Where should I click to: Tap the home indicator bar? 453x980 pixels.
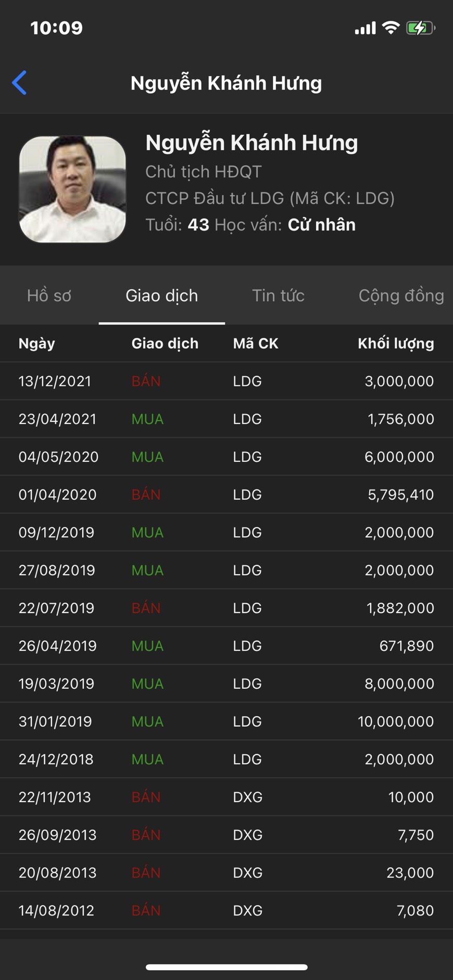[227, 968]
